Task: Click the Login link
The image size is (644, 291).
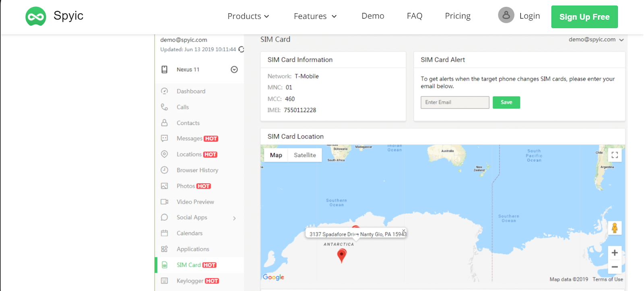Action: 530,16
